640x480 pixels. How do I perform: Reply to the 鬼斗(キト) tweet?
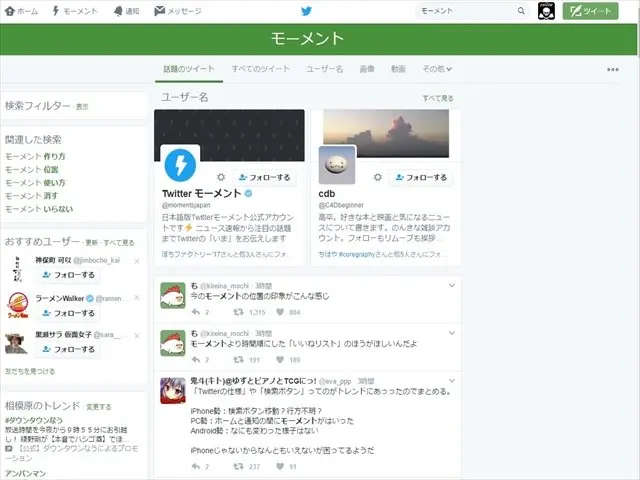coord(196,466)
